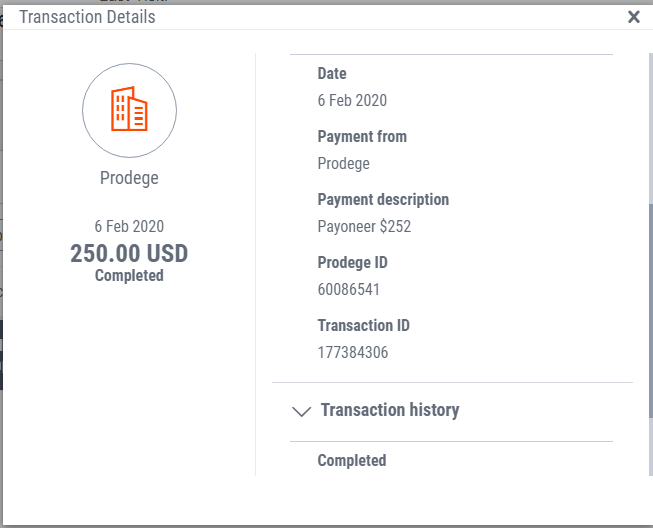This screenshot has width=653, height=528.
Task: Click the 6 Feb 2020 value under Date
Action: coord(352,100)
